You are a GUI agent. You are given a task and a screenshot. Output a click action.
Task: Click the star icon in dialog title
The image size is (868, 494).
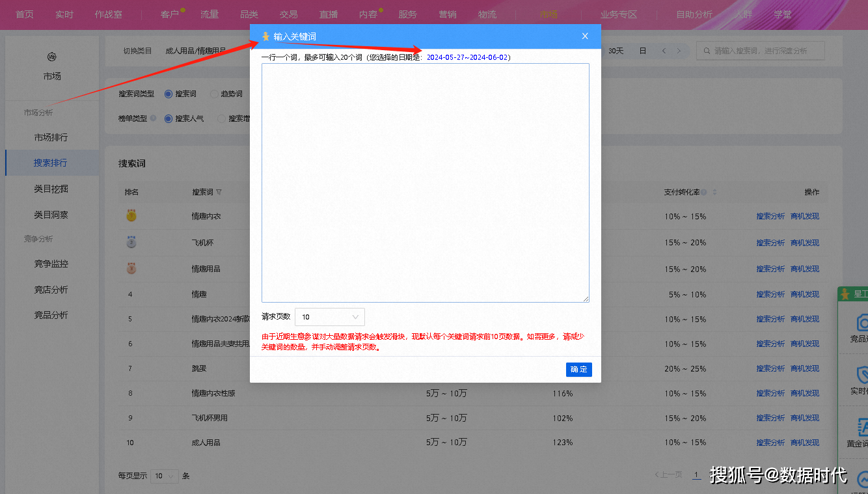(265, 36)
